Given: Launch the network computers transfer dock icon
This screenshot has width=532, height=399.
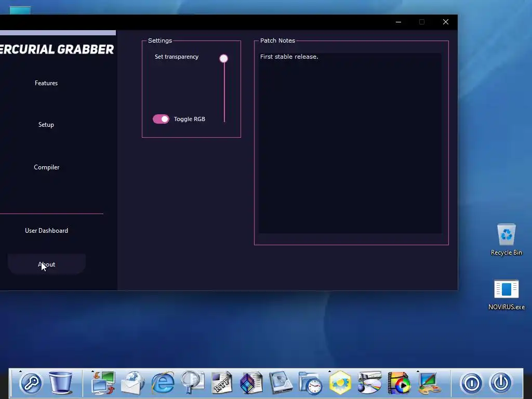Looking at the screenshot, I should pyautogui.click(x=103, y=383).
